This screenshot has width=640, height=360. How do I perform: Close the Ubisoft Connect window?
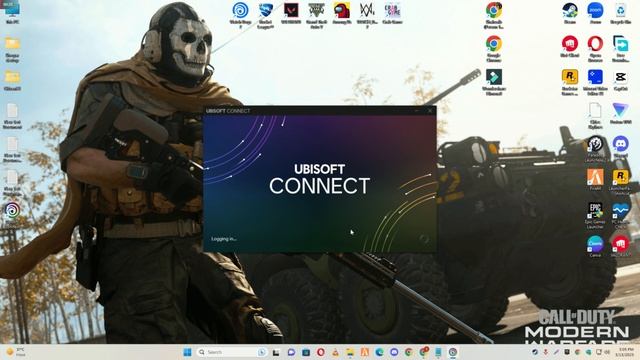pos(430,110)
